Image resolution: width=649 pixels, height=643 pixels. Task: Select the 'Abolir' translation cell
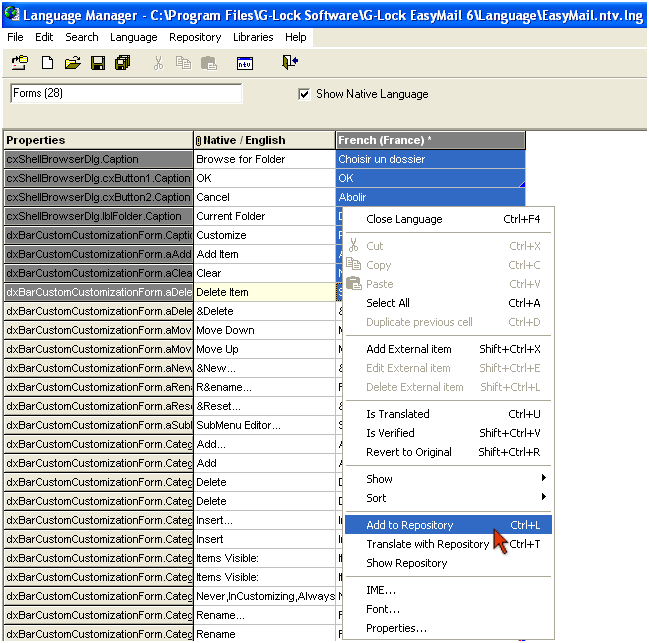pyautogui.click(x=430, y=197)
